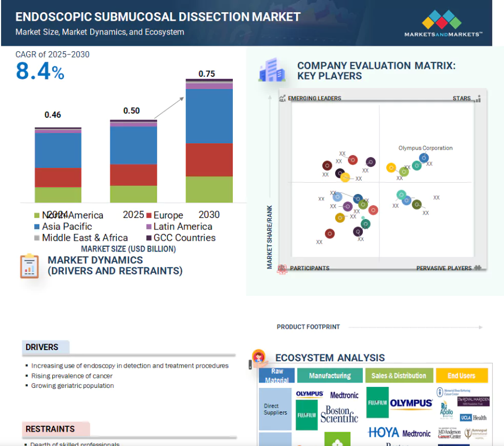Screen dimensions: 504x446
Task: Click the Emerging Leaders quadrant icon
Action: coord(282,99)
